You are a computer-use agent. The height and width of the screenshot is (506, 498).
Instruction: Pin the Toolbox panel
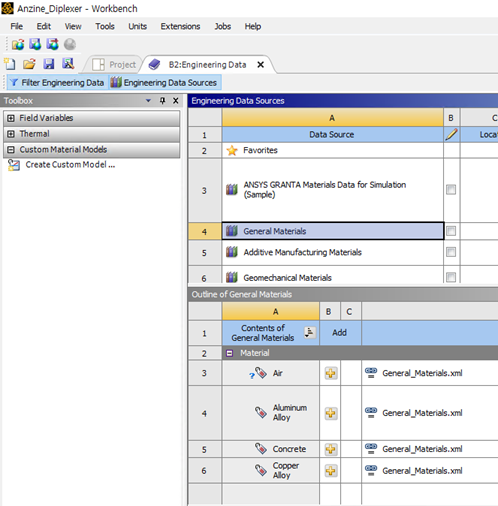click(x=162, y=101)
